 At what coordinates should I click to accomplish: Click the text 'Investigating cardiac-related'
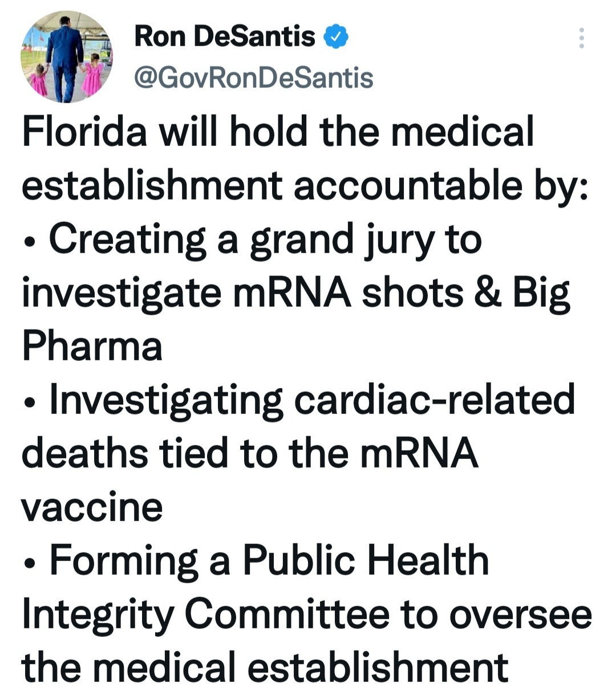(x=312, y=400)
